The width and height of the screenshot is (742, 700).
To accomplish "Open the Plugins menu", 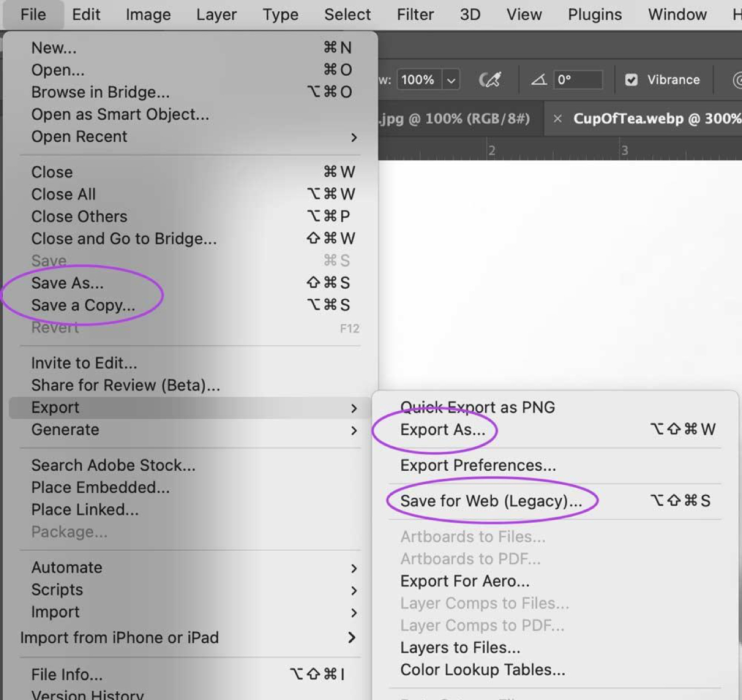I will (x=594, y=15).
